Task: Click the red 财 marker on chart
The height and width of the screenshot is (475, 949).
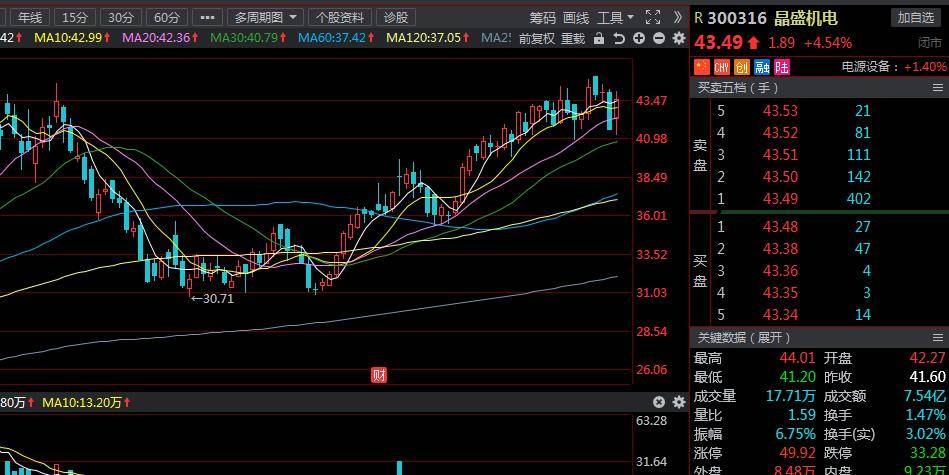Action: 379,375
